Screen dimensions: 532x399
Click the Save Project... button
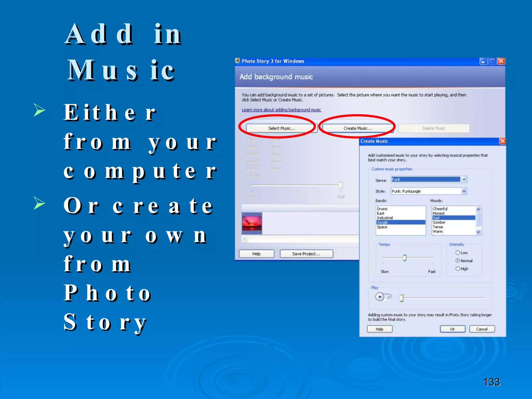306,254
